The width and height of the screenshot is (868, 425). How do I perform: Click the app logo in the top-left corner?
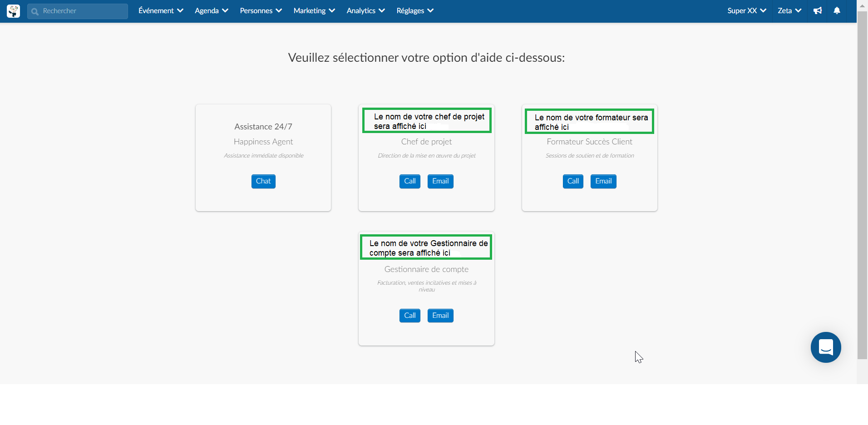14,11
